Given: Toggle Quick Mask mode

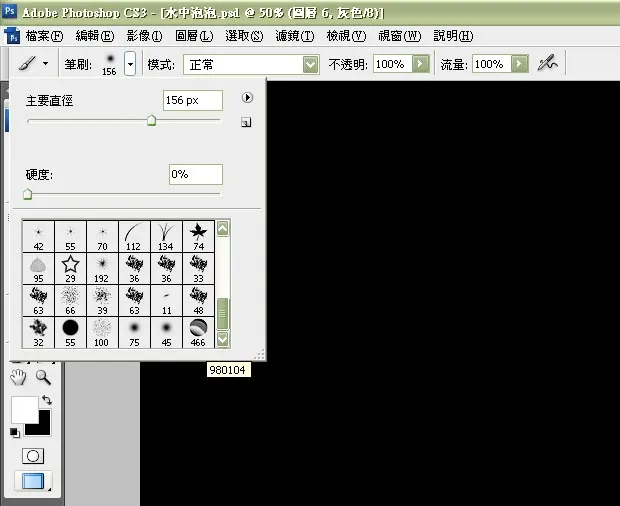Looking at the screenshot, I should (33, 456).
